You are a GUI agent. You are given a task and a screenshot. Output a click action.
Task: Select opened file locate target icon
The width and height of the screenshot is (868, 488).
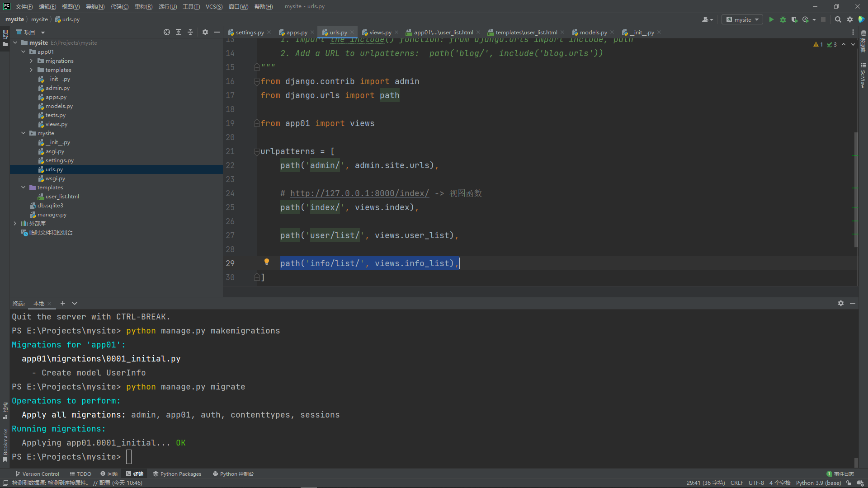(x=167, y=32)
